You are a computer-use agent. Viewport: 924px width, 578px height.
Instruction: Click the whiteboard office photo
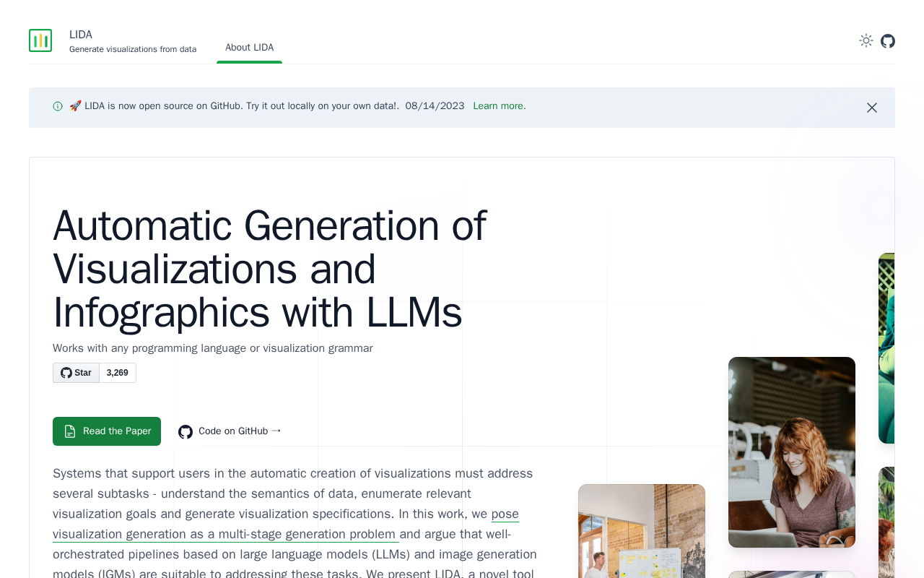(642, 531)
